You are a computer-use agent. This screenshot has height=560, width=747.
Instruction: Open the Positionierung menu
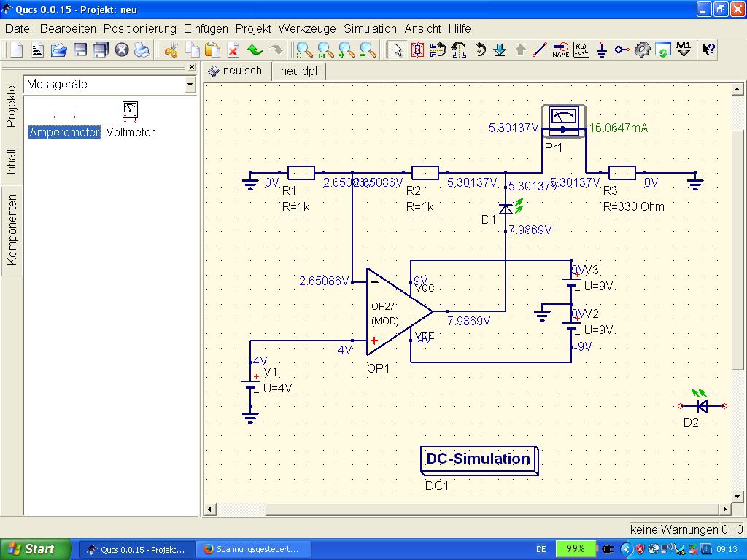coord(139,28)
